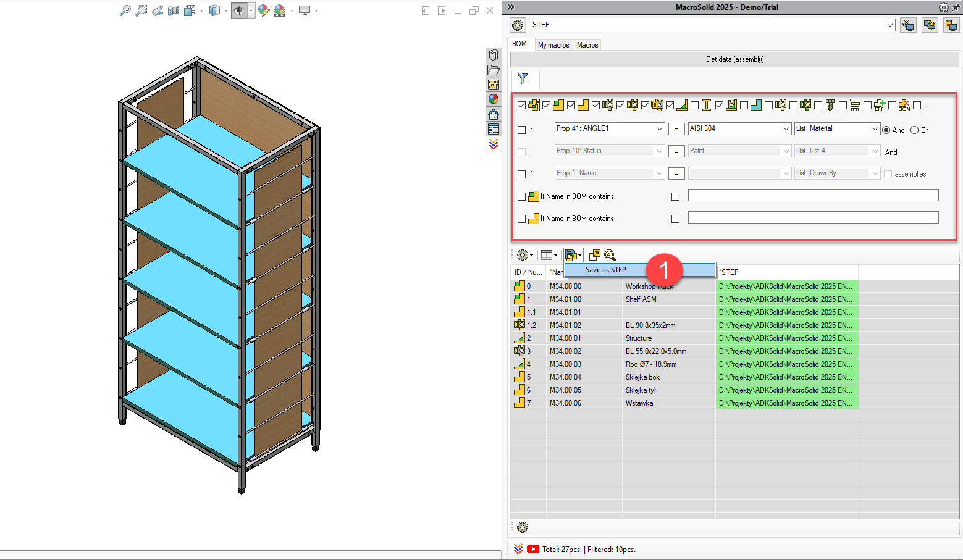
Task: Check the box beside the shopping cart icon
Action: click(x=843, y=106)
